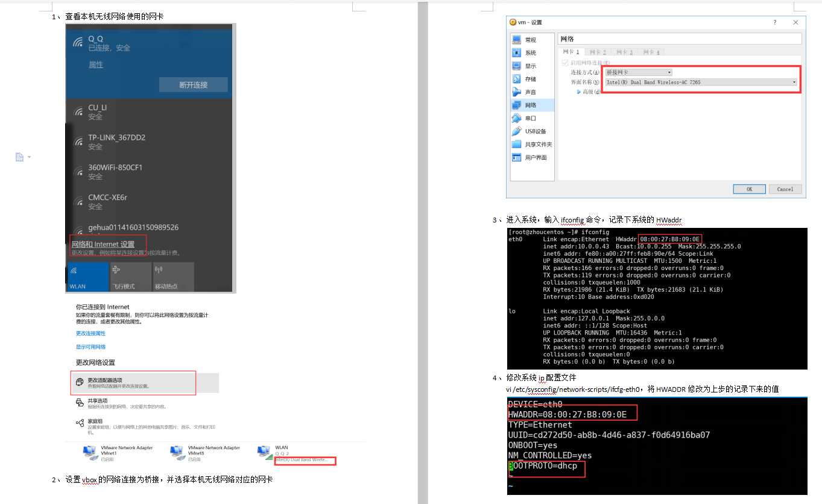The height and width of the screenshot is (504, 822).
Task: Click OK in the vm settings dialog
Action: (750, 189)
